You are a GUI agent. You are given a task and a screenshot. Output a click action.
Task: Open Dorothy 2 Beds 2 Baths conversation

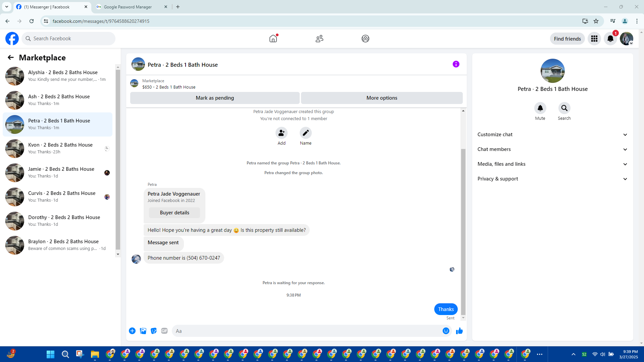(x=58, y=221)
